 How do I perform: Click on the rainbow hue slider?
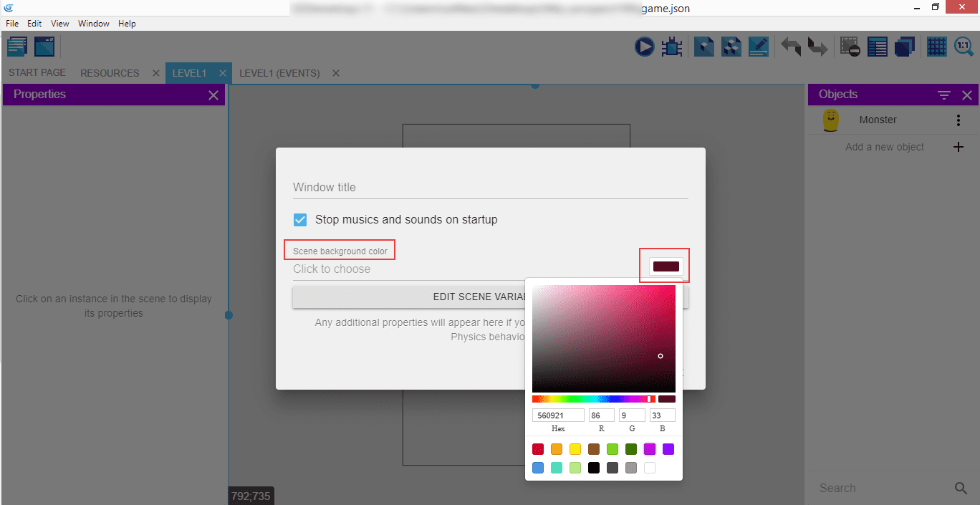pos(593,399)
